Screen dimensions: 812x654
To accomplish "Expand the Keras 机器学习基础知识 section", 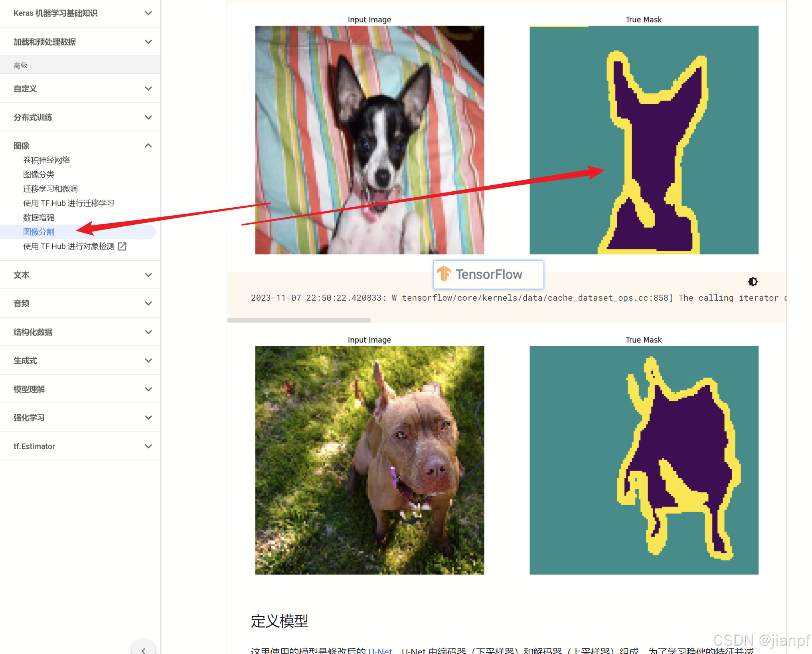I will pos(148,13).
